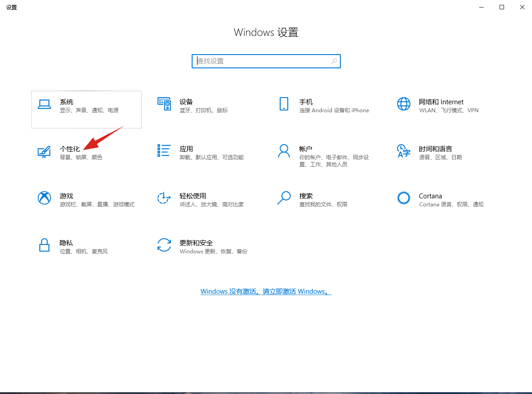Image resolution: width=532 pixels, height=394 pixels.
Task: Click the Windows 设置 page heading
Action: (x=266, y=32)
